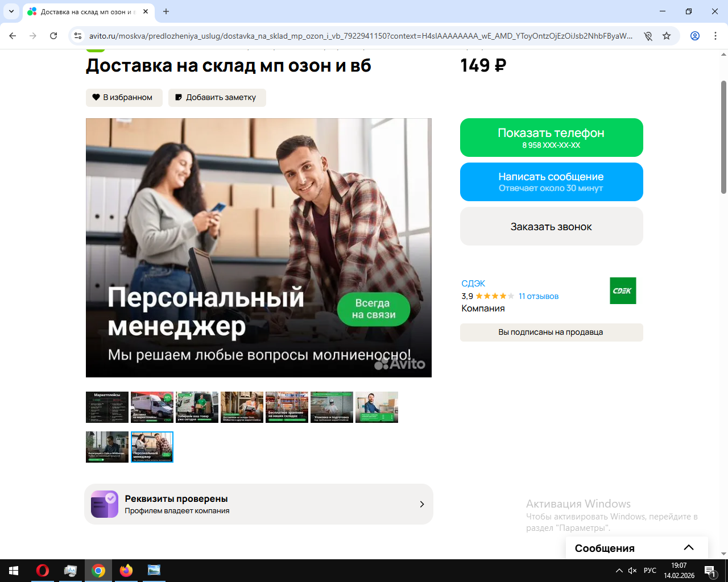Expand the "Реквизиты проверены" chevron arrow
This screenshot has width=728, height=582.
click(x=422, y=504)
